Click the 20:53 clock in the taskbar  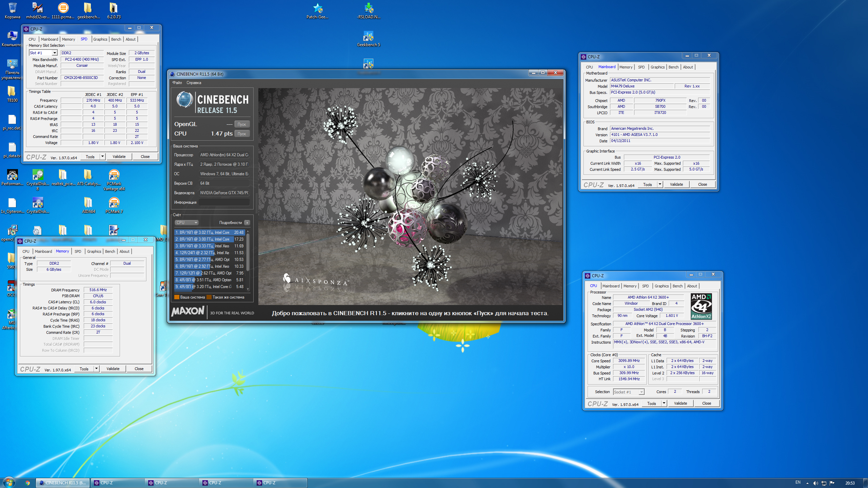coord(850,483)
